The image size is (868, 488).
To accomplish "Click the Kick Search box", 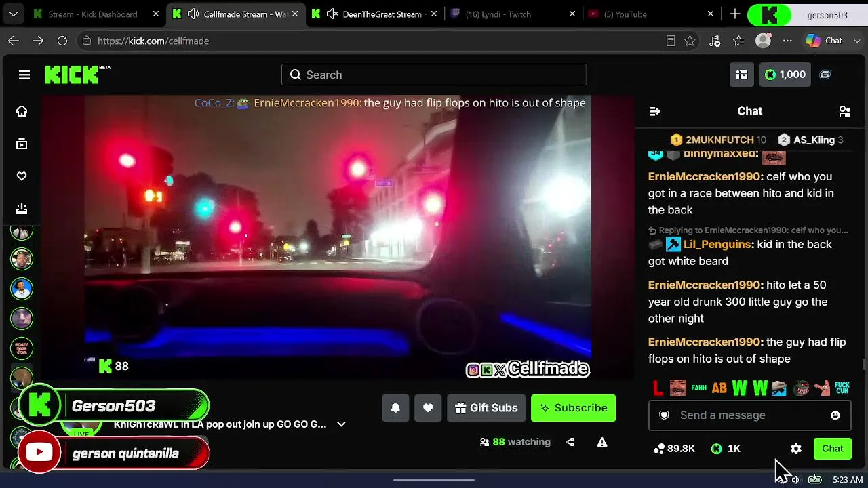I will point(434,75).
